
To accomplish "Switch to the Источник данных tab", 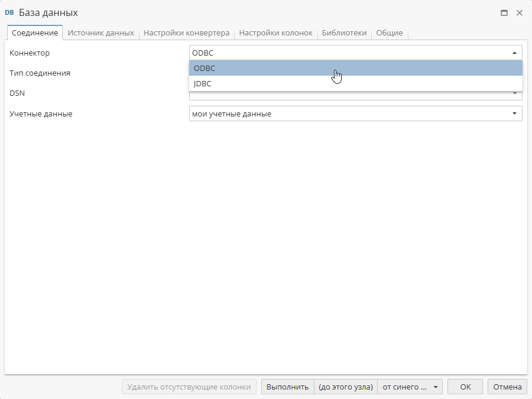I will (x=101, y=33).
